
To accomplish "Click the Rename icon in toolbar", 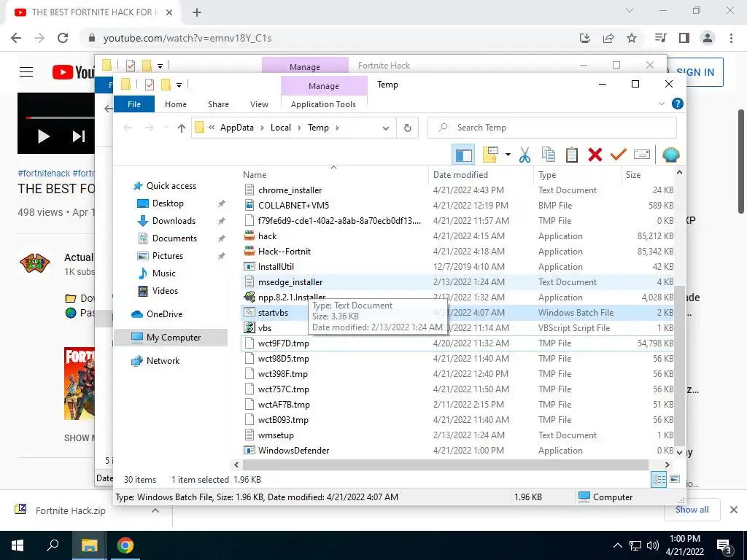I will tap(642, 155).
